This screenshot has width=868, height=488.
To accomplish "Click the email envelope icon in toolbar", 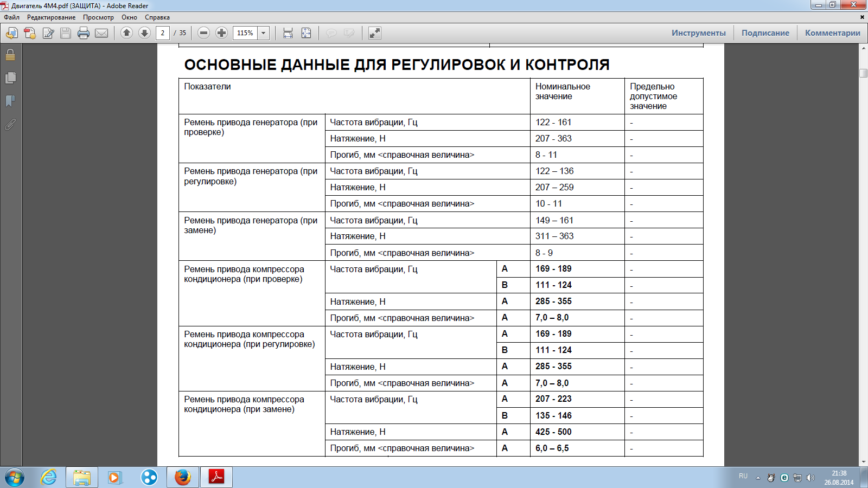I will (101, 33).
